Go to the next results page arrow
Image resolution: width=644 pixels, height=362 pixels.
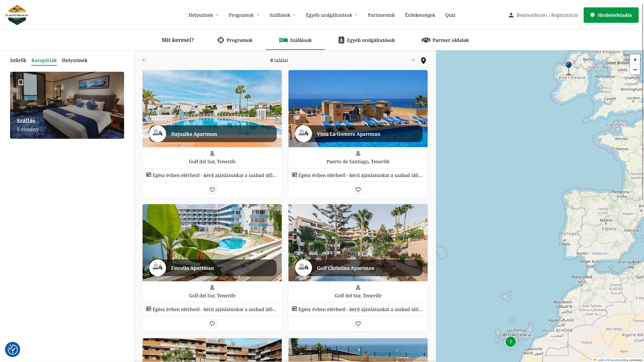pos(413,60)
